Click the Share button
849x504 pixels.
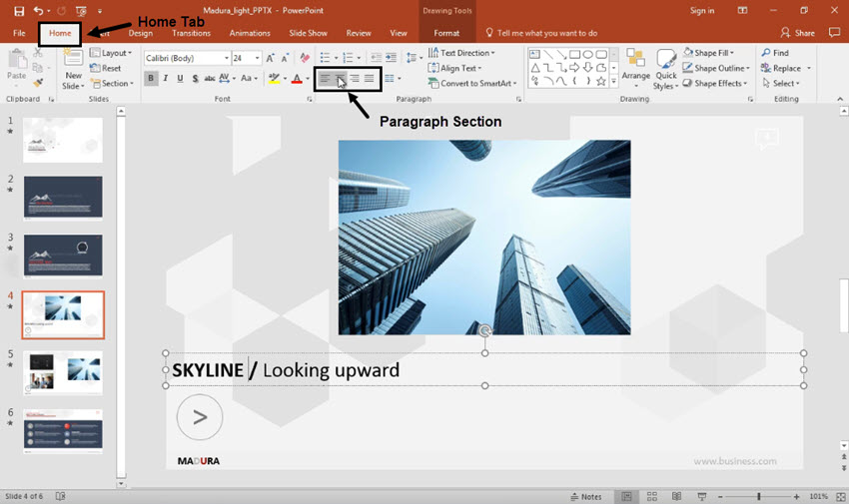pos(797,33)
